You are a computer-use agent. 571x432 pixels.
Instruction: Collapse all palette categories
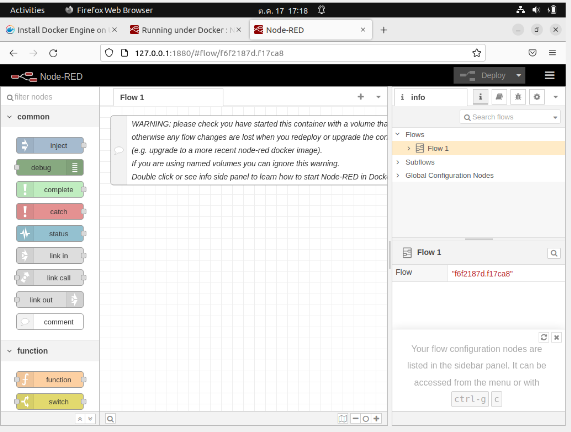(x=80, y=419)
